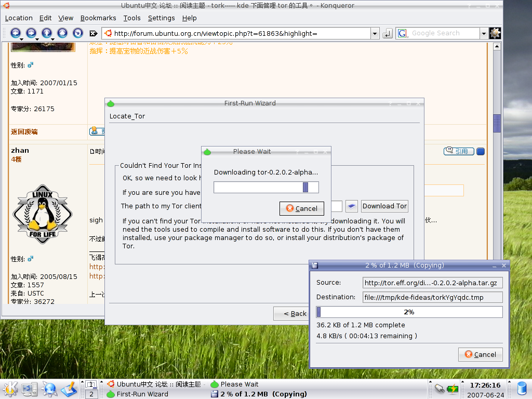Click the 17:26:16 panel clock

pos(485,385)
